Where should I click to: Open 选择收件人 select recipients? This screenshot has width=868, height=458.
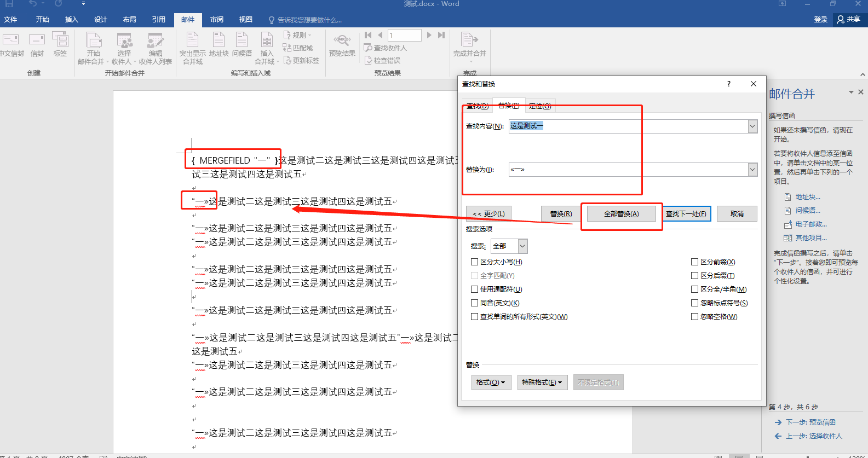124,48
